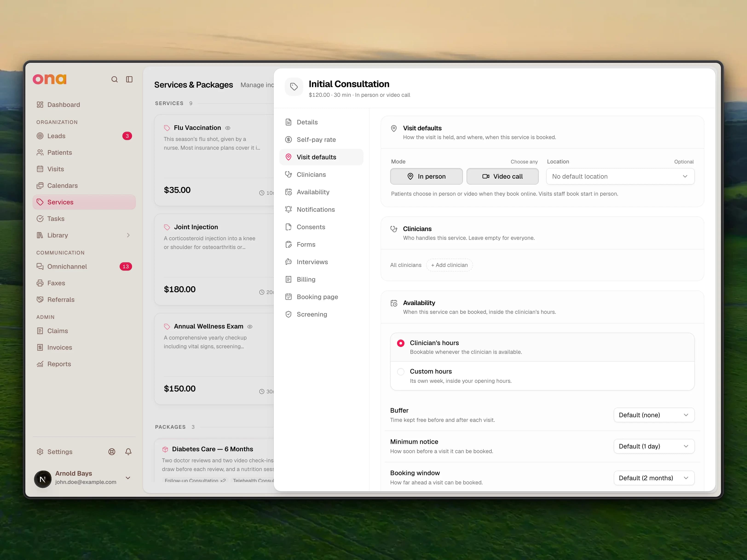The width and height of the screenshot is (747, 560).
Task: Open Consents tab
Action: tap(321, 227)
